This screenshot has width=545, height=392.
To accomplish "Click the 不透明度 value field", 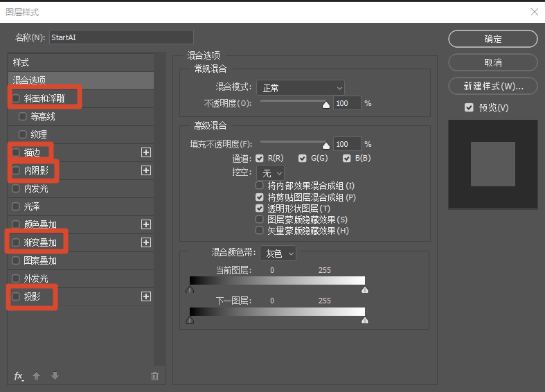I will 347,103.
